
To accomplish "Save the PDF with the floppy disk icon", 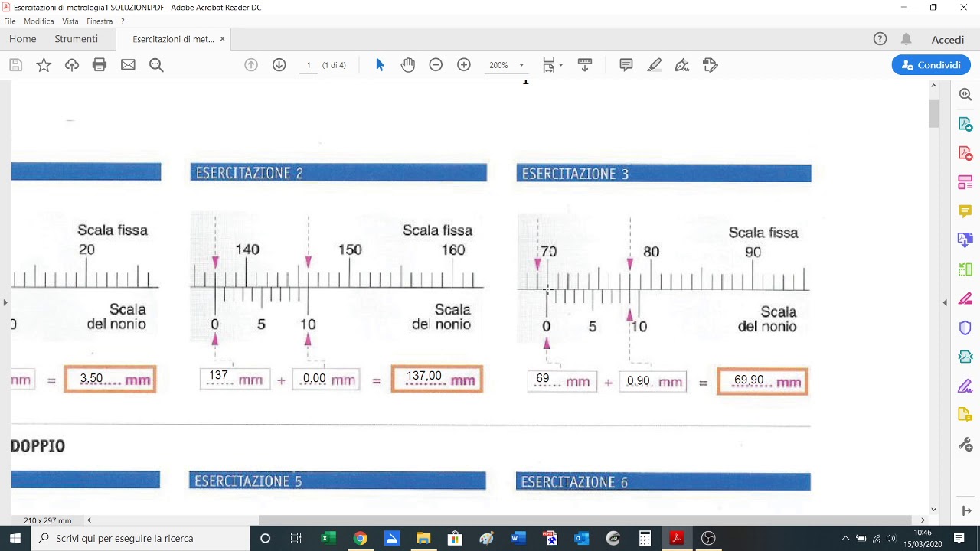I will point(15,65).
